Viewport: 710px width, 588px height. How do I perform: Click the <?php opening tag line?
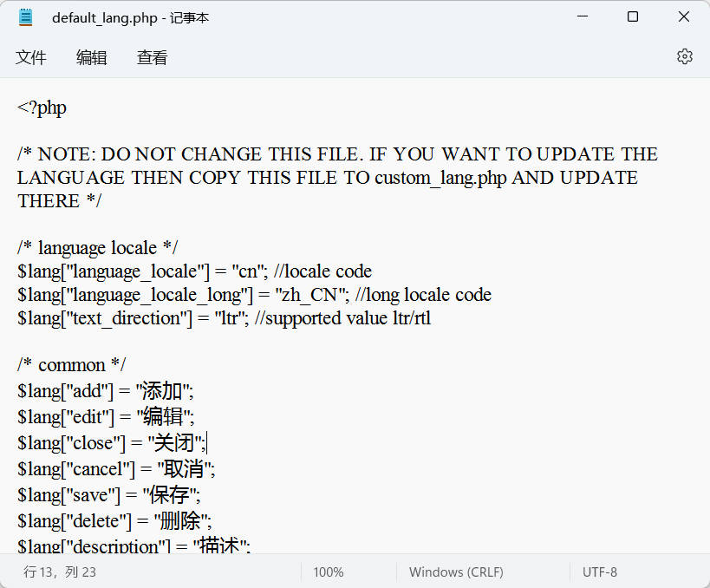click(42, 108)
